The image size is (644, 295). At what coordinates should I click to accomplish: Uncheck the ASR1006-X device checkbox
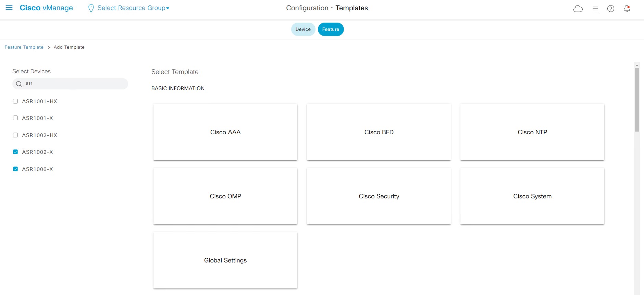pos(15,169)
